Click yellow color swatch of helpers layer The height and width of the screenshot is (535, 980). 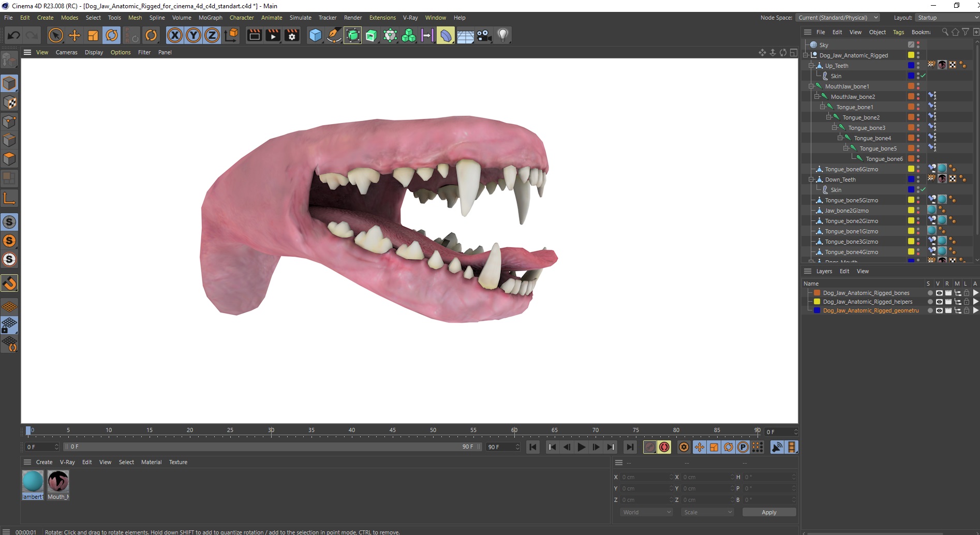tap(817, 302)
